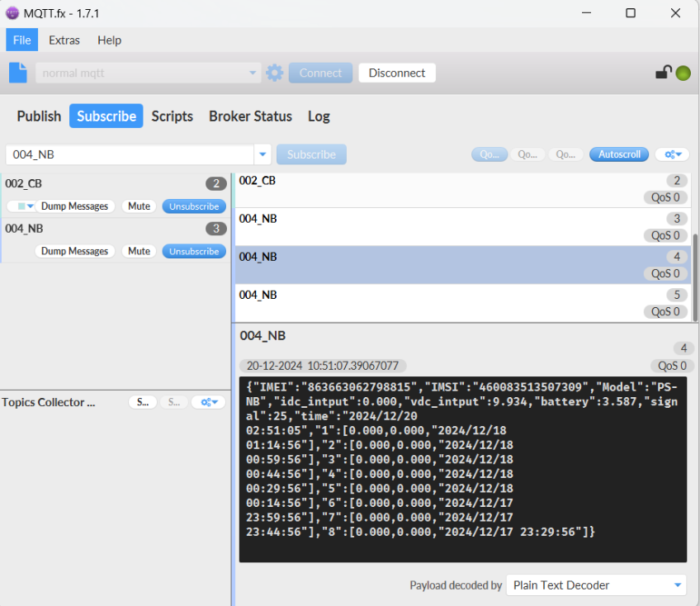
Task: Click Subscribe button next to topic field
Action: point(311,154)
